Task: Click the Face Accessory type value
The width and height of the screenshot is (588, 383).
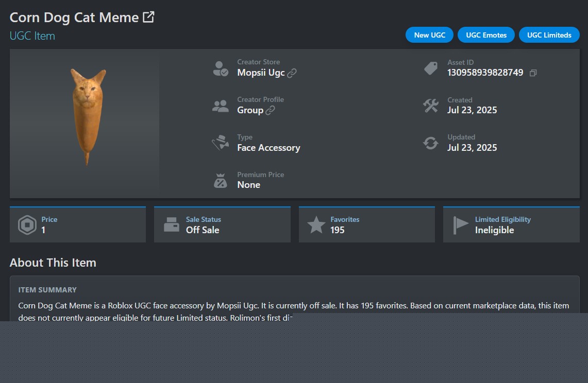Action: pos(268,148)
